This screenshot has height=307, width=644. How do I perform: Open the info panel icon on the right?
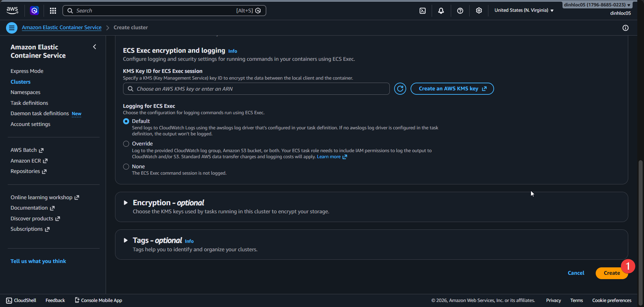626,28
